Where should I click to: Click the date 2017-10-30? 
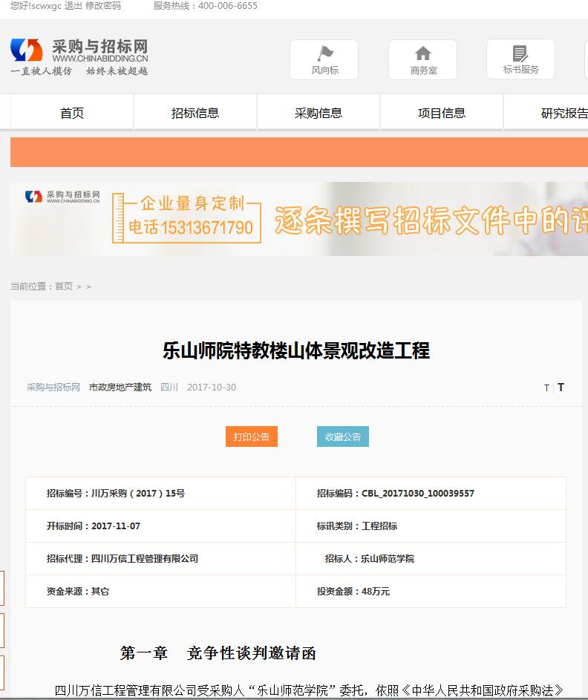(x=212, y=387)
